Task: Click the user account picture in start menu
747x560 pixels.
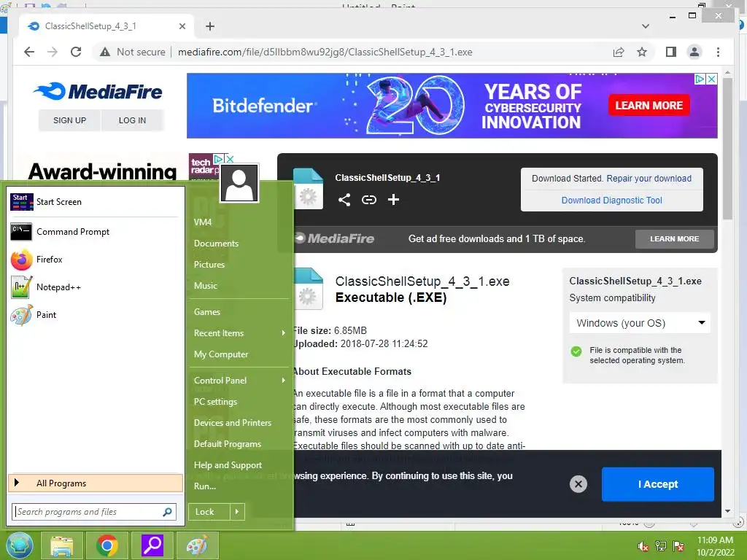Action: [239, 183]
